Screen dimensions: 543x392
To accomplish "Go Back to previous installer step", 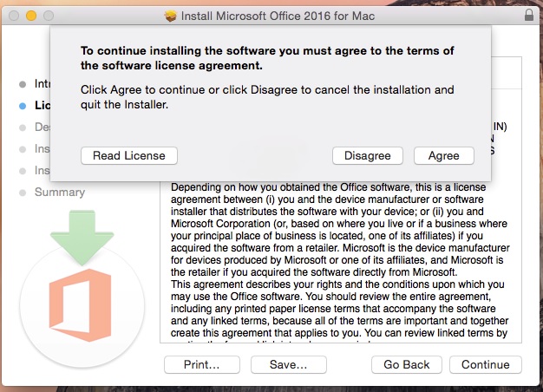I will [407, 364].
